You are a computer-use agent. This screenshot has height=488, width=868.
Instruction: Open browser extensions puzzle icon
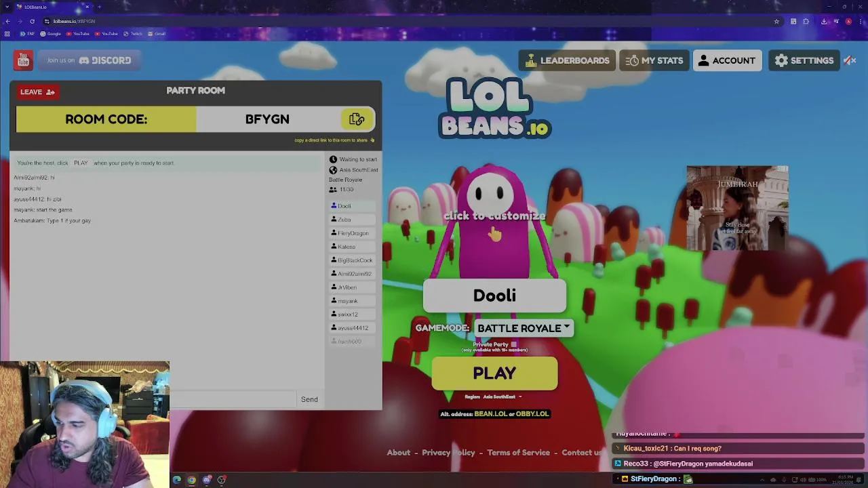pyautogui.click(x=806, y=21)
